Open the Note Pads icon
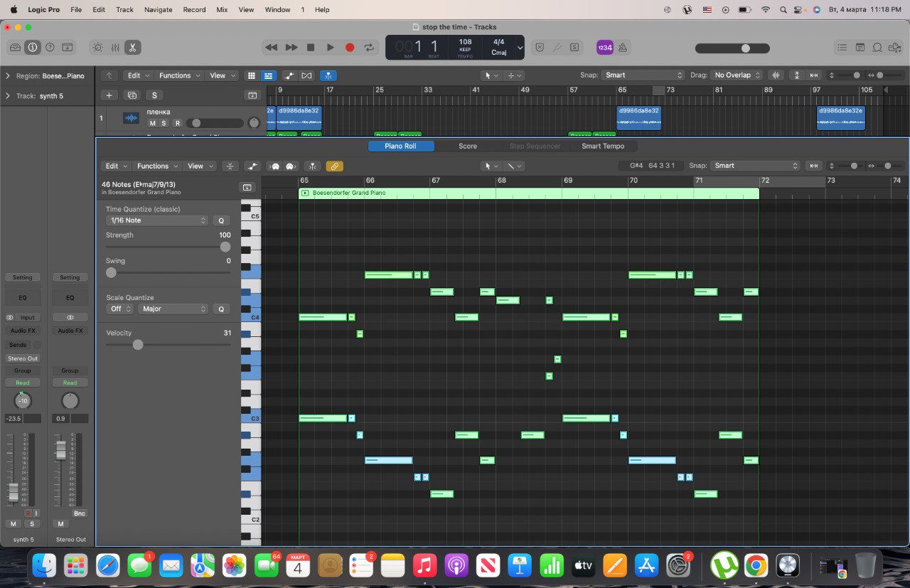This screenshot has width=910, height=588. pos(860,48)
